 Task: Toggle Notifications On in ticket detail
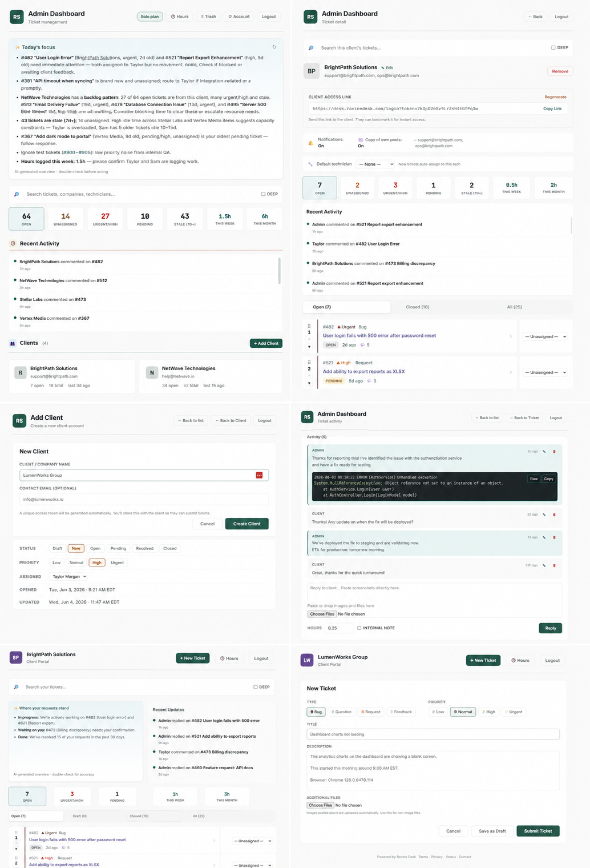pos(321,146)
